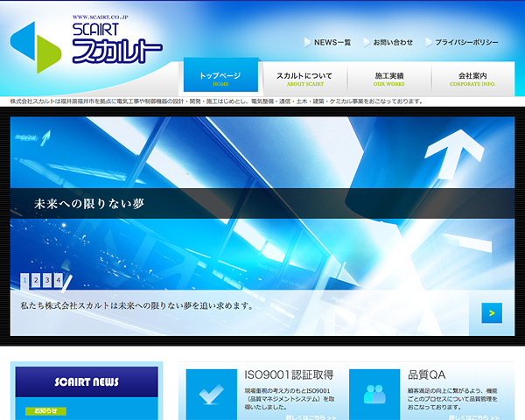Click the SCAIRT NEWS header panel

tap(87, 381)
